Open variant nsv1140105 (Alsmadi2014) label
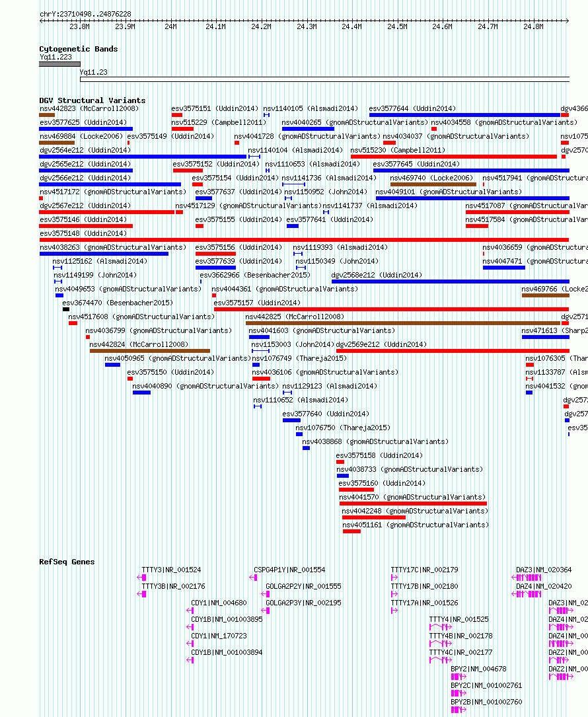Viewport: 588px width, 717px height. pyautogui.click(x=311, y=108)
